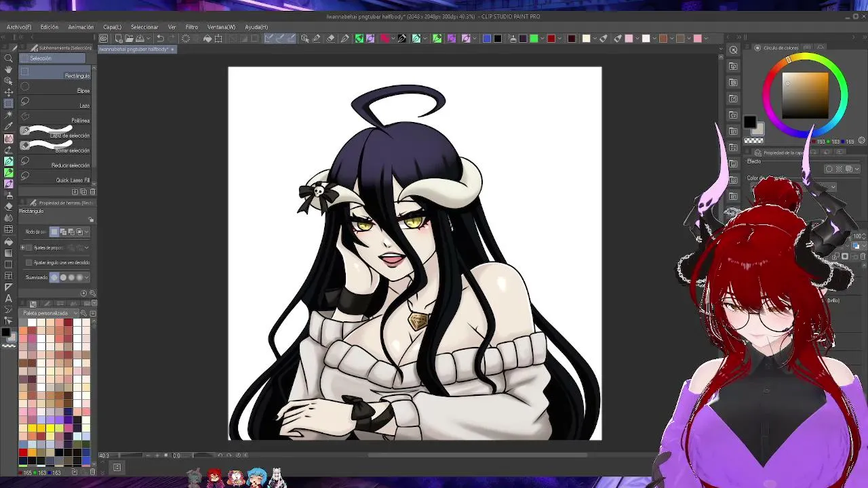Open the Archivo(F) menu

(x=19, y=27)
